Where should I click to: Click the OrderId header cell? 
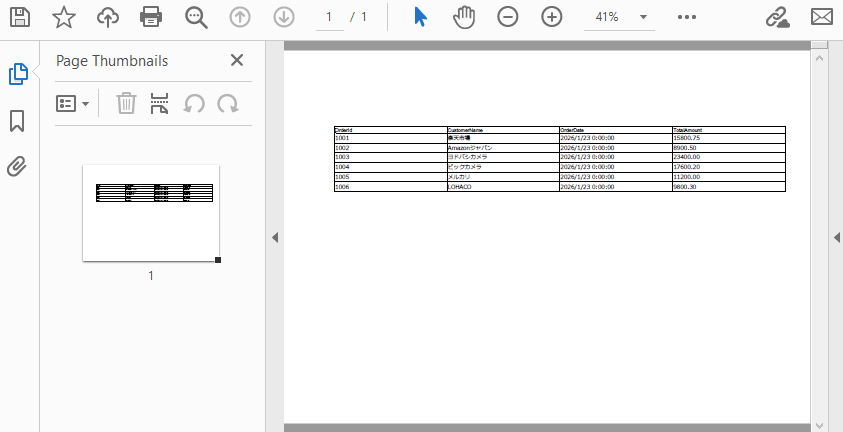tap(391, 130)
